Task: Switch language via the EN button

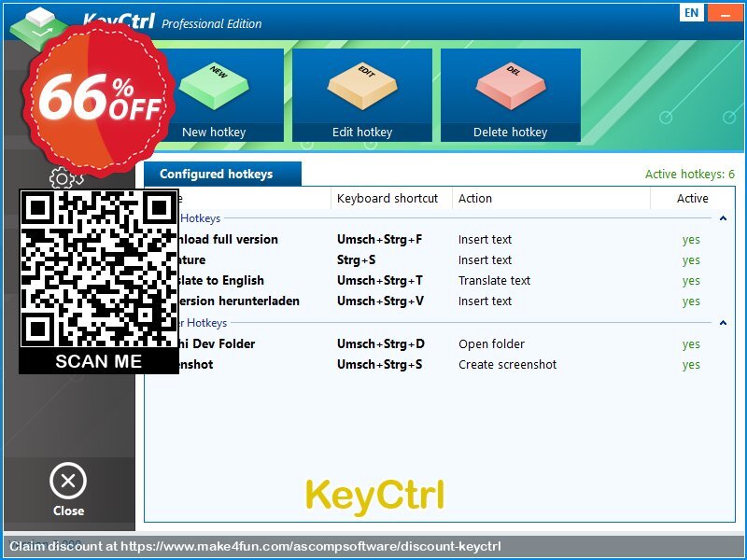Action: point(691,12)
